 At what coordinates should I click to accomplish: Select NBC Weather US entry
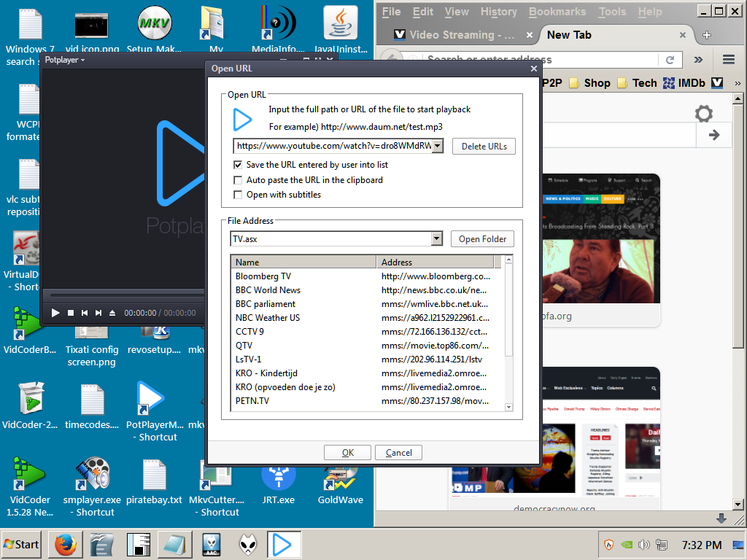pos(268,318)
